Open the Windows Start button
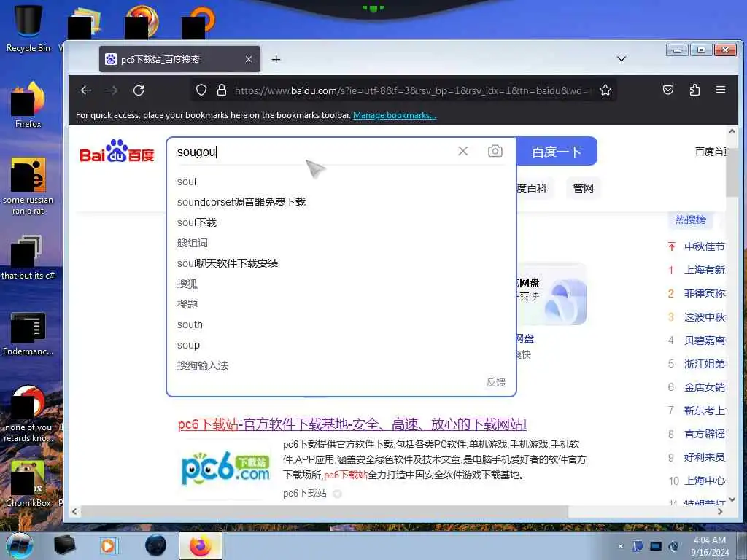 pyautogui.click(x=20, y=545)
